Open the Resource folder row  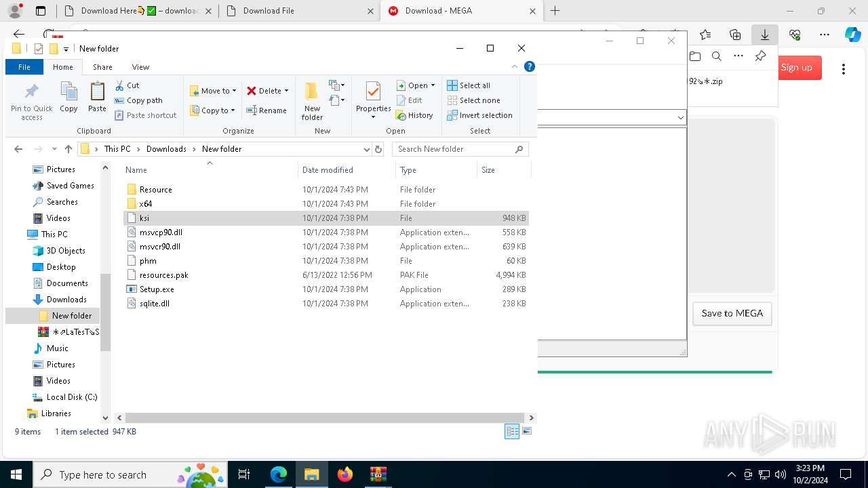325,190
